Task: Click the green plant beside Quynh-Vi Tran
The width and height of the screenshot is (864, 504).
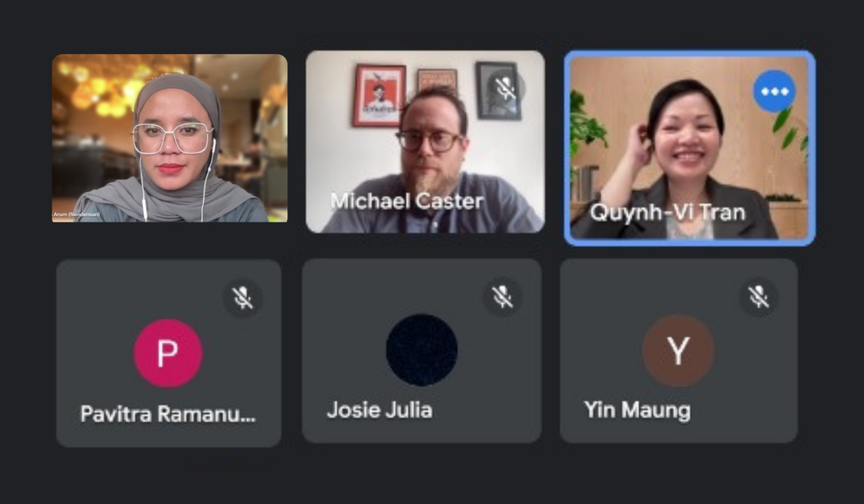Action: [587, 126]
